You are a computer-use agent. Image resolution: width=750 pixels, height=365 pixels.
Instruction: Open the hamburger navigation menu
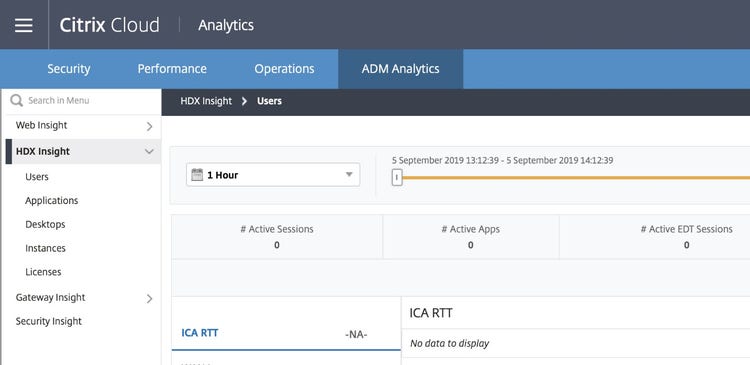23,25
